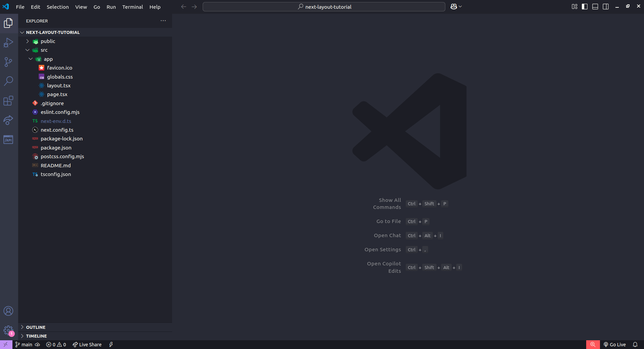Go forward with the right arrow
The height and width of the screenshot is (349, 644).
[194, 7]
